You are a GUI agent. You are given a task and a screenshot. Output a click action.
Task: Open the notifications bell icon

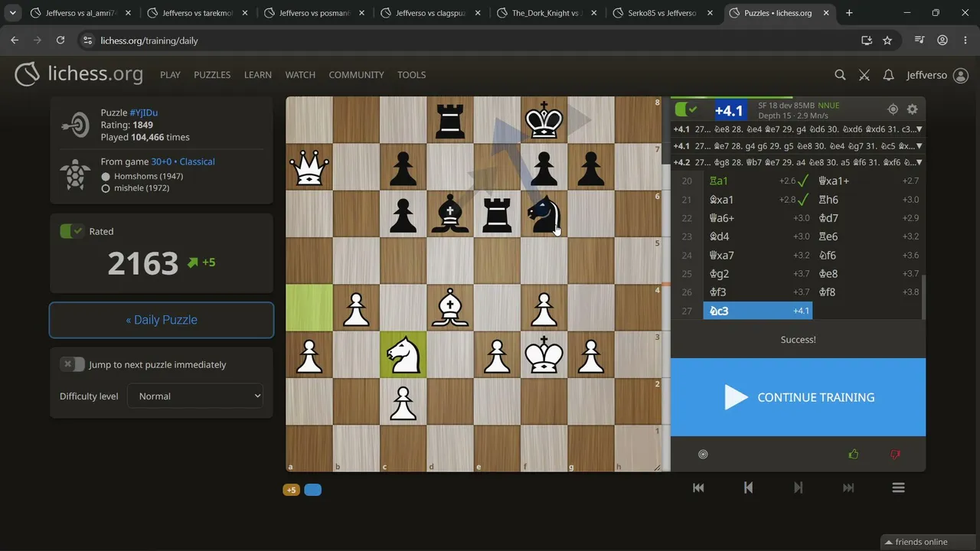coord(888,75)
